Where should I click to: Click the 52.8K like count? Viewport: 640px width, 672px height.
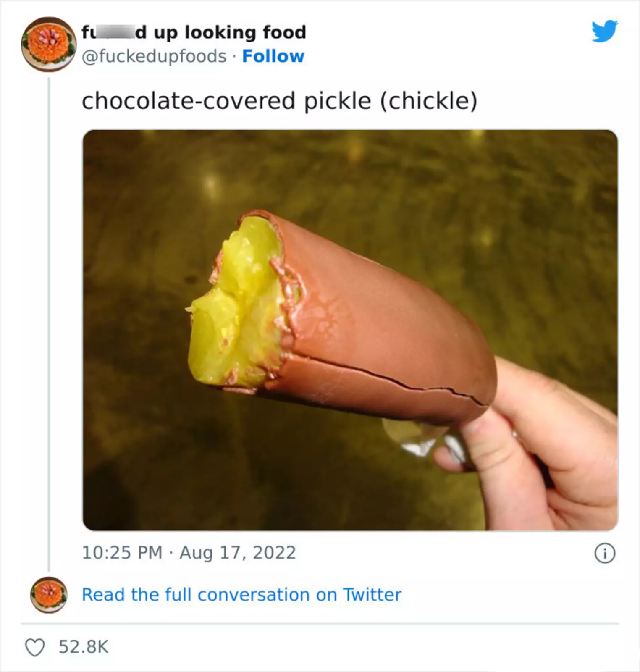click(84, 647)
